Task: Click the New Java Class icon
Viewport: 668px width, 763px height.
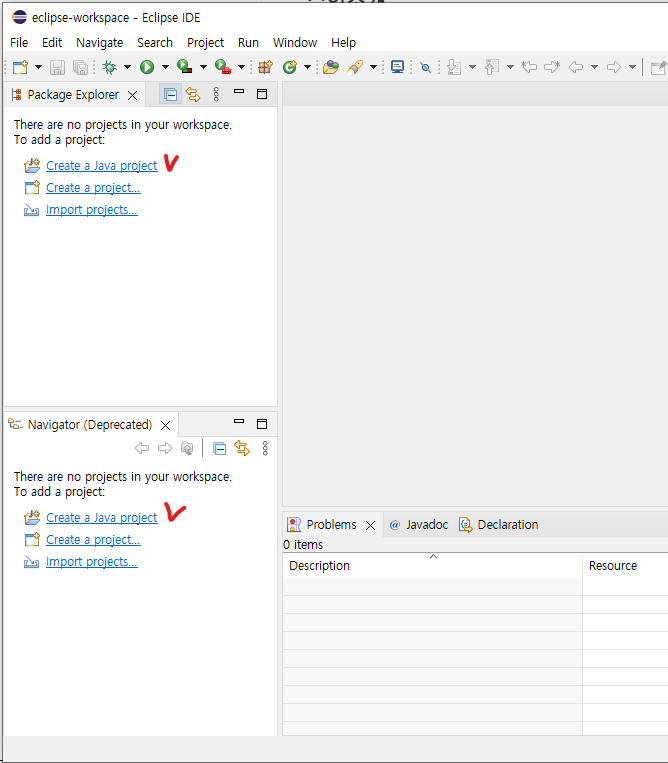Action: (x=290, y=67)
